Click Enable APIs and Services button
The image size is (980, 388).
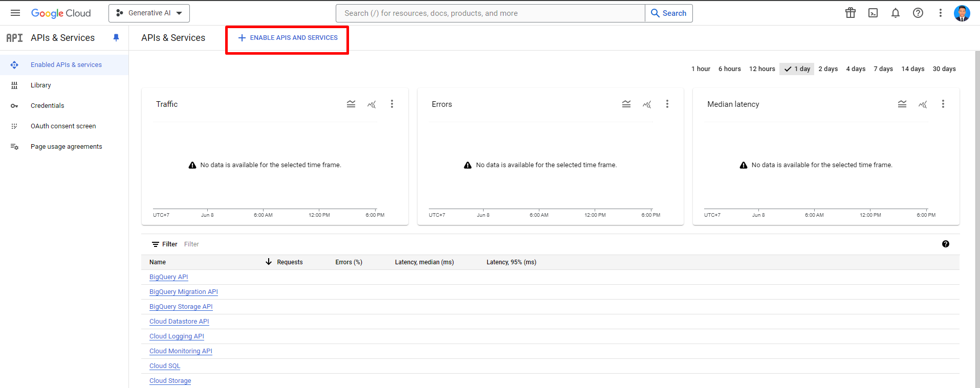(288, 38)
